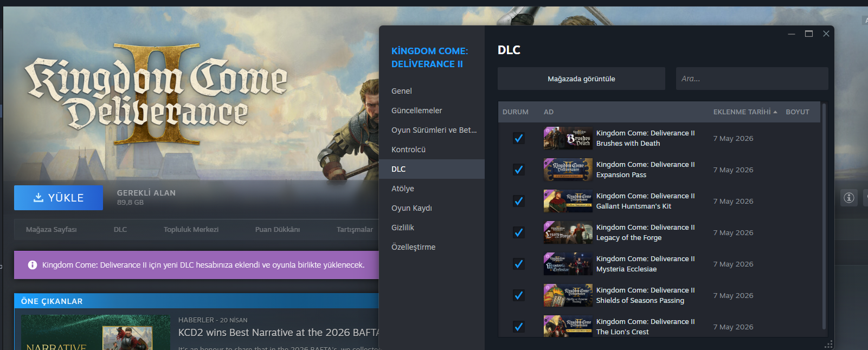Sort the list by DURUM column
This screenshot has height=350, width=868.
pyautogui.click(x=515, y=112)
